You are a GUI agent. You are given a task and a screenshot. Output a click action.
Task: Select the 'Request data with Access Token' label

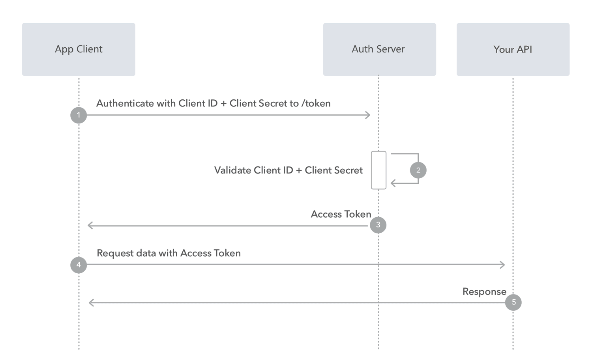[x=169, y=253]
